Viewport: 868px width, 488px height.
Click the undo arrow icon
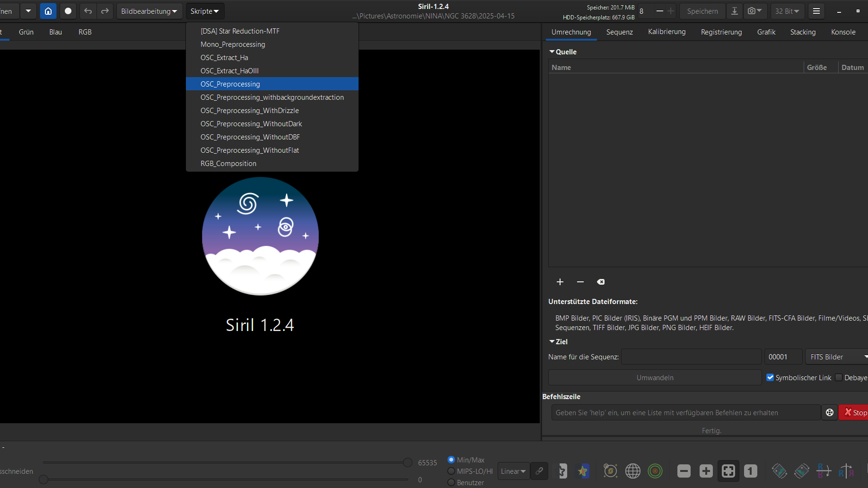click(88, 11)
